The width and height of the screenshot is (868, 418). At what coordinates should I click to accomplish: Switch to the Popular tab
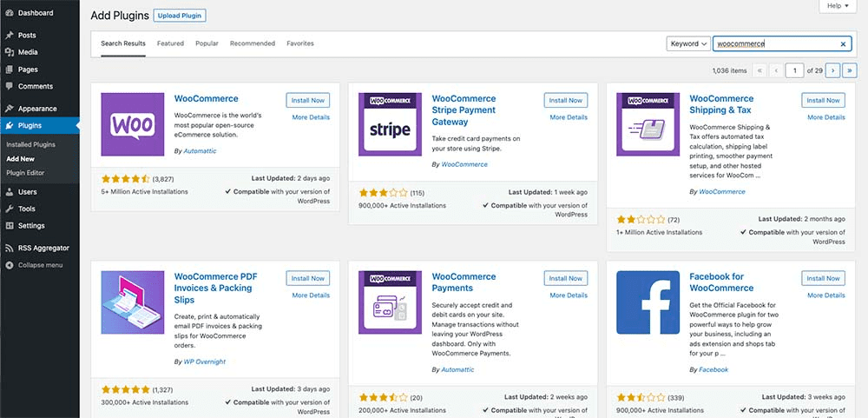pyautogui.click(x=207, y=43)
